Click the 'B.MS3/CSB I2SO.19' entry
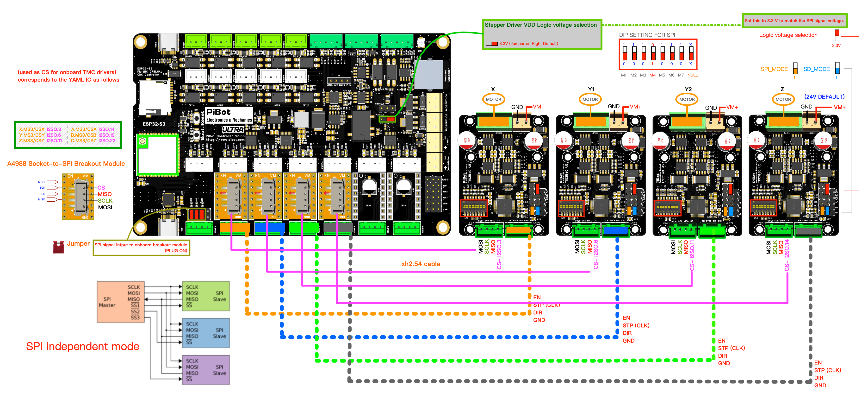 coord(93,135)
